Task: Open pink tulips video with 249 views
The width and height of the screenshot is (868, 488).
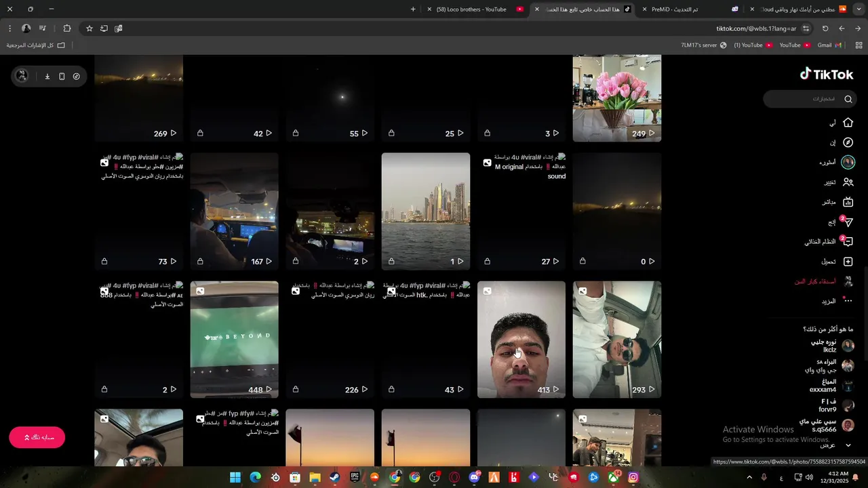Action: 617,98
